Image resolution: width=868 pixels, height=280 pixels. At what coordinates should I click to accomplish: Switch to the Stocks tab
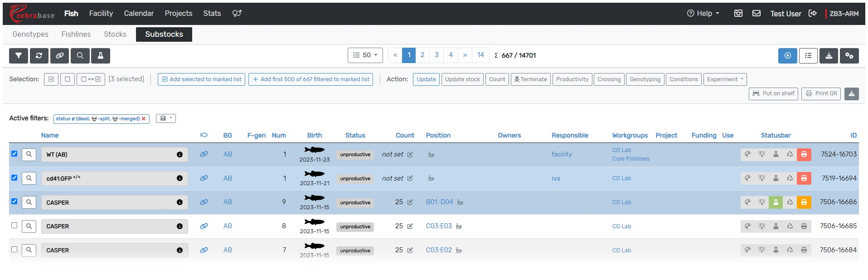tap(115, 34)
